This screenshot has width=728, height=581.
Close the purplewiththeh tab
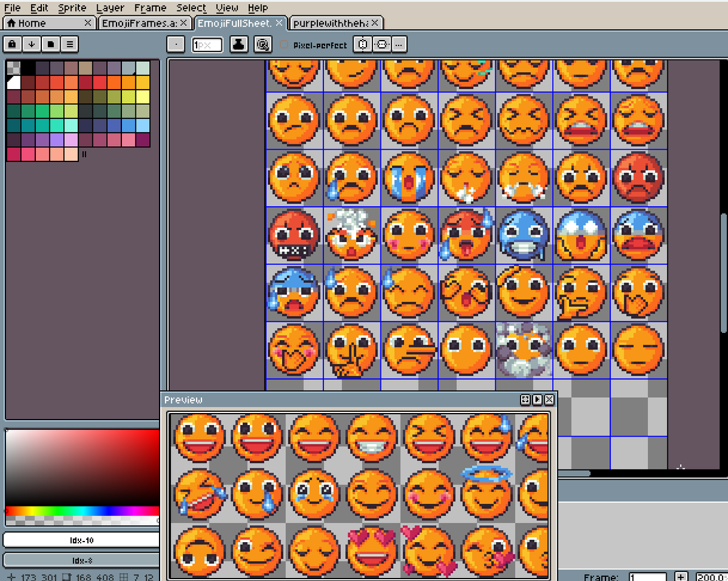point(375,22)
